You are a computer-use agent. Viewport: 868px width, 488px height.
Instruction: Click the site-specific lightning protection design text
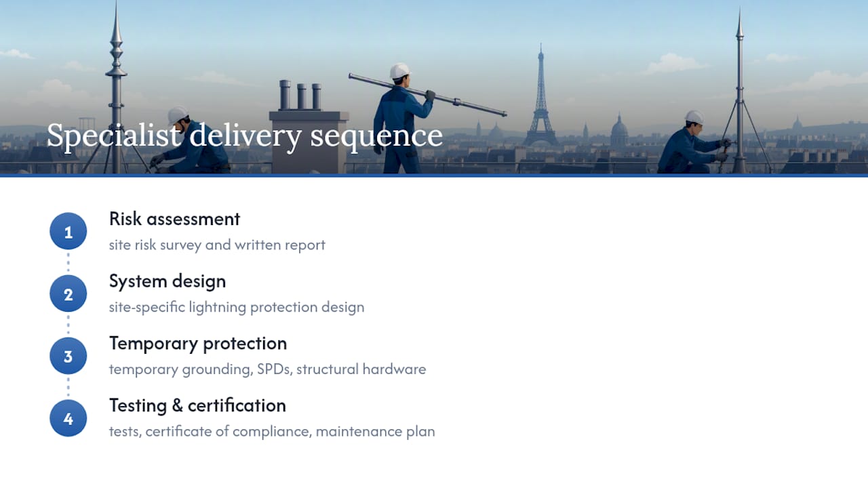(237, 307)
